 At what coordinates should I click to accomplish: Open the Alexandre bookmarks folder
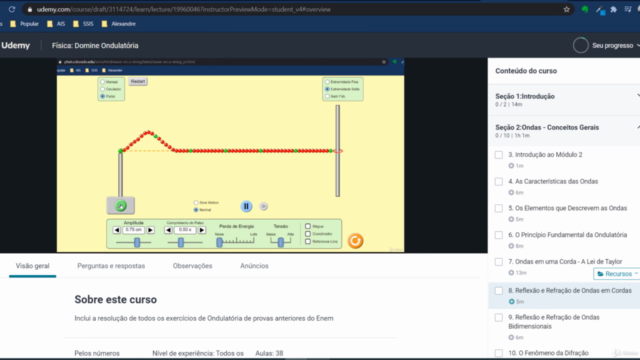tap(118, 24)
